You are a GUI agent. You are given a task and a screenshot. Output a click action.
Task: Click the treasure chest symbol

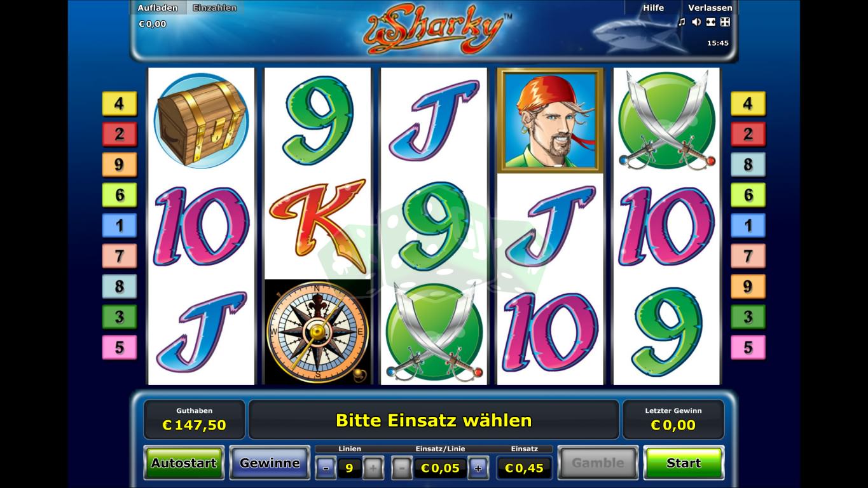point(201,121)
